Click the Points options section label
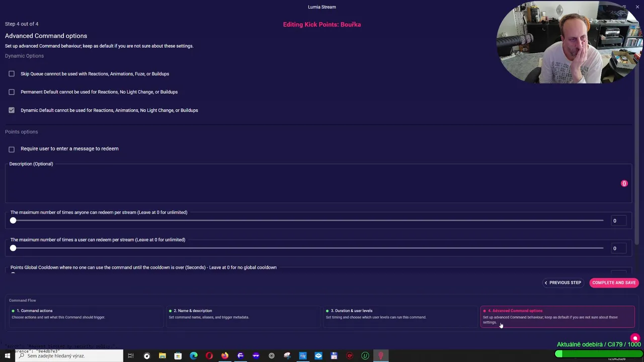This screenshot has height=362, width=644. (21, 132)
